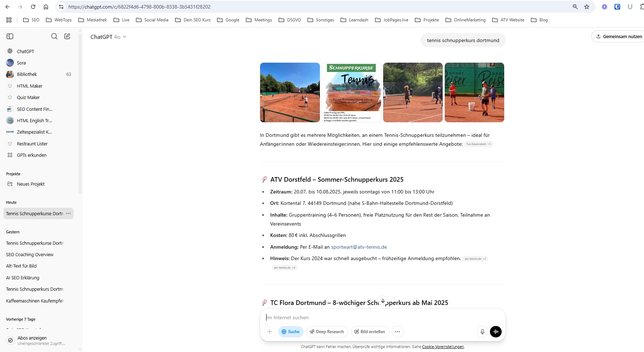Image resolution: width=644 pixels, height=352 pixels.
Task: Collapse the ChatGPT sidebar panel
Action: pyautogui.click(x=10, y=36)
